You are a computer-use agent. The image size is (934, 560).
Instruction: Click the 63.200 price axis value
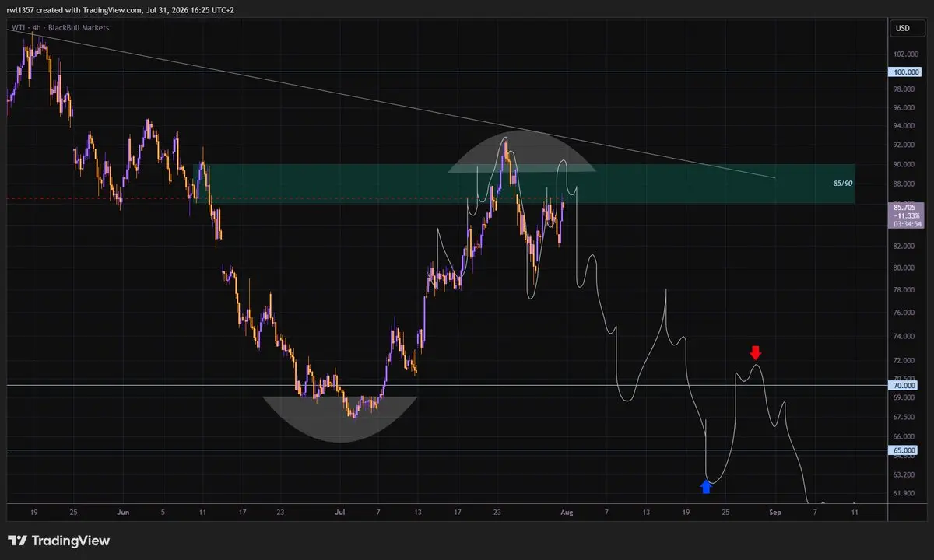click(x=905, y=474)
